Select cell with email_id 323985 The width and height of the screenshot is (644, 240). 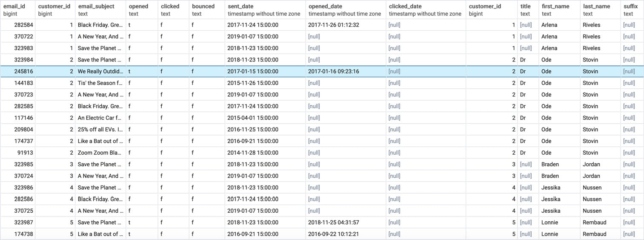(17, 165)
